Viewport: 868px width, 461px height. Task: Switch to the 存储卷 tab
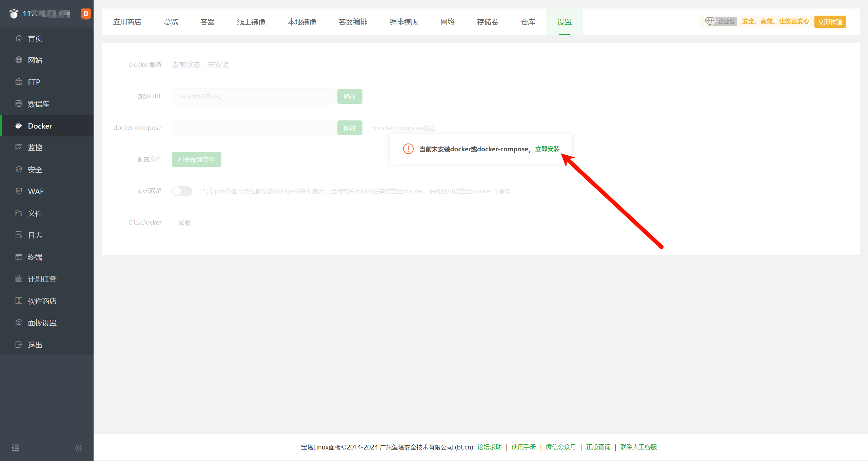click(488, 22)
